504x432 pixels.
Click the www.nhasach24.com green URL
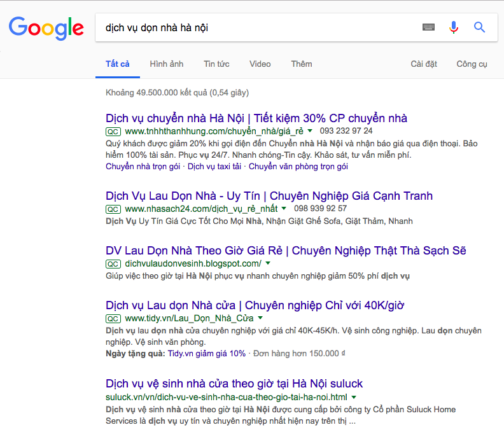click(x=201, y=209)
